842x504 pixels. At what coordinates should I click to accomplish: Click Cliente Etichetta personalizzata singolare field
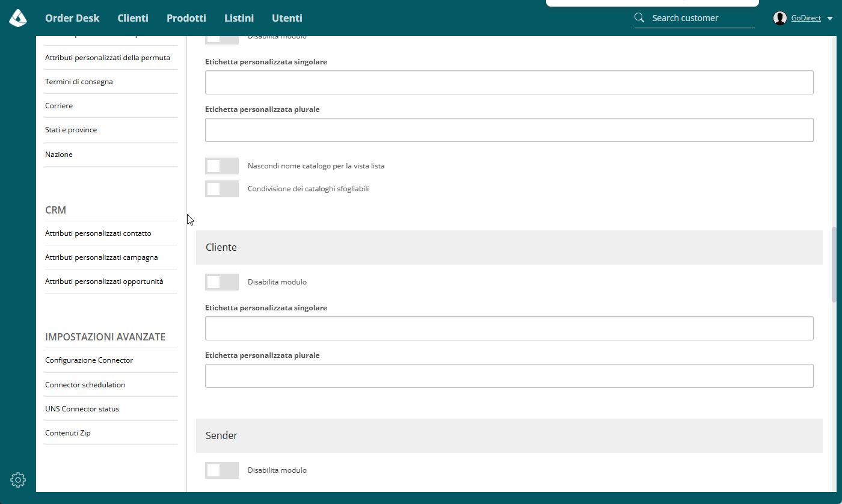tap(509, 328)
